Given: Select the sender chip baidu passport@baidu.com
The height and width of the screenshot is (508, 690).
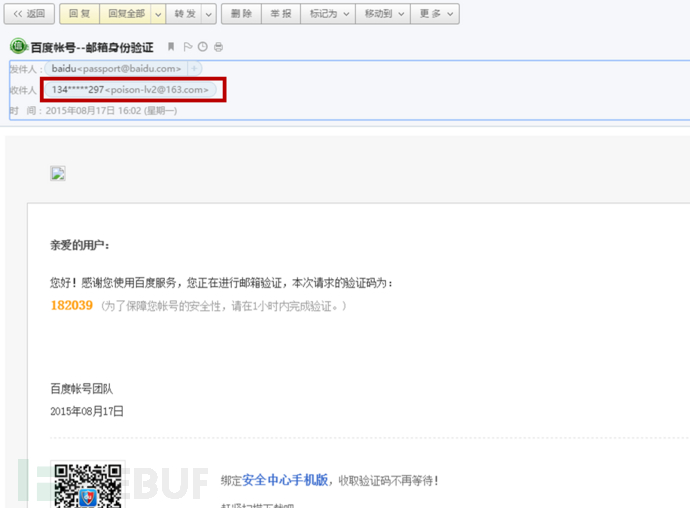Looking at the screenshot, I should click(116, 69).
